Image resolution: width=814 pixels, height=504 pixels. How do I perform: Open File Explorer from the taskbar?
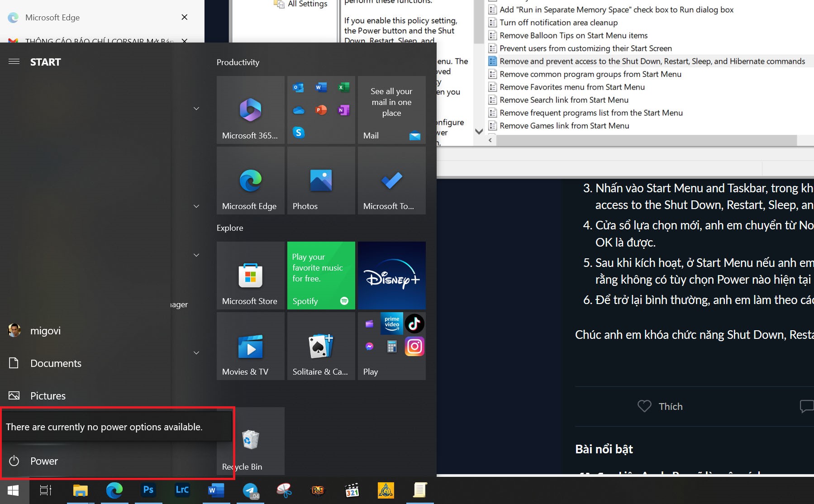81,490
